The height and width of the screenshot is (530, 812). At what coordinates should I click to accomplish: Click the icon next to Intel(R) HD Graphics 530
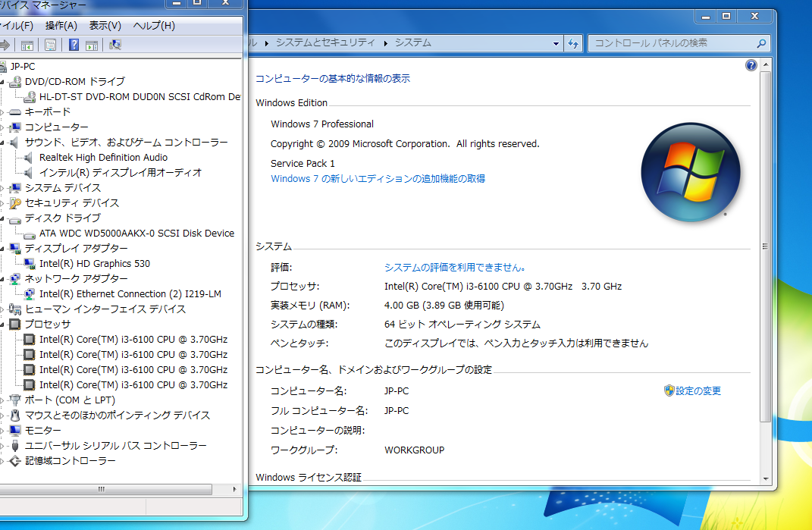click(30, 264)
